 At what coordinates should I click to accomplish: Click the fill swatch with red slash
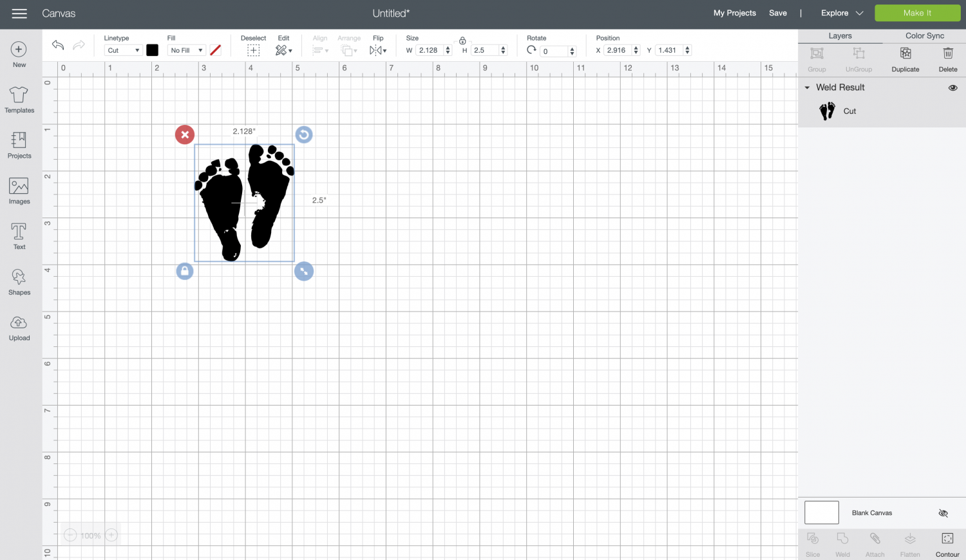tap(216, 50)
